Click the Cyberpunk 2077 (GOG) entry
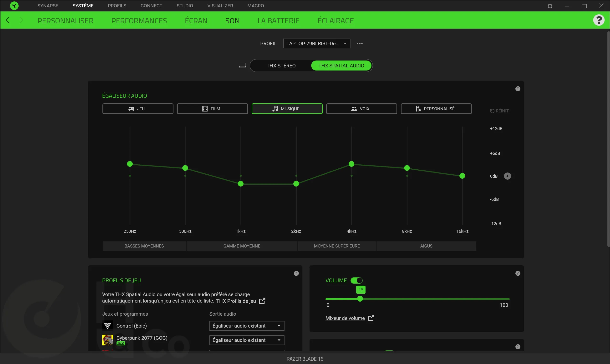 click(x=142, y=338)
